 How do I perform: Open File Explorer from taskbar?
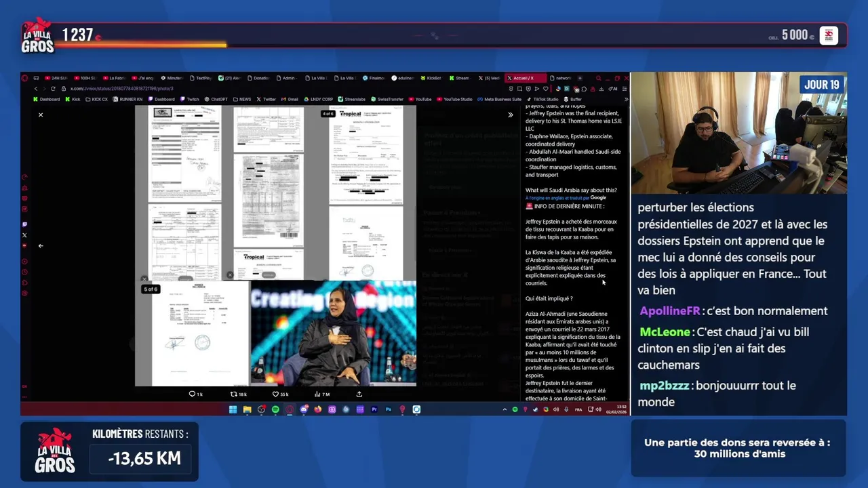[x=247, y=409]
